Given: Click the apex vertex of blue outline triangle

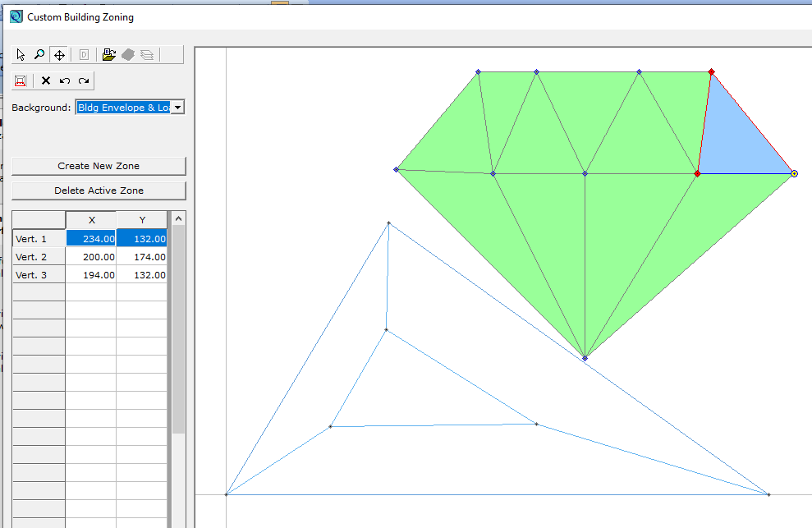Looking at the screenshot, I should pos(388,223).
